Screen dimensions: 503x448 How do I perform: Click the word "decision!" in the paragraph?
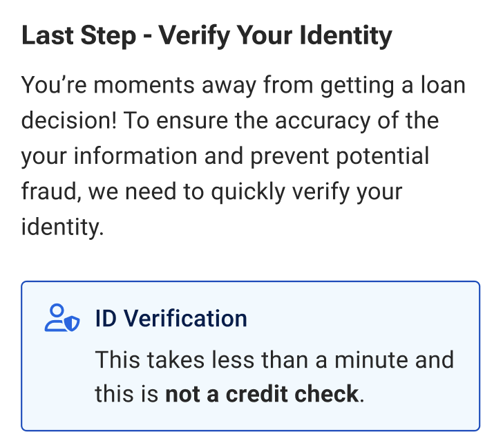pos(68,120)
